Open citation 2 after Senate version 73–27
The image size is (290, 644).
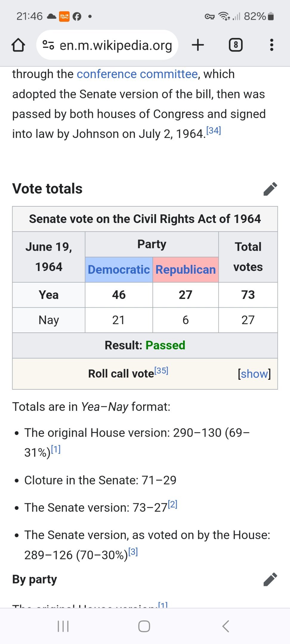(173, 504)
